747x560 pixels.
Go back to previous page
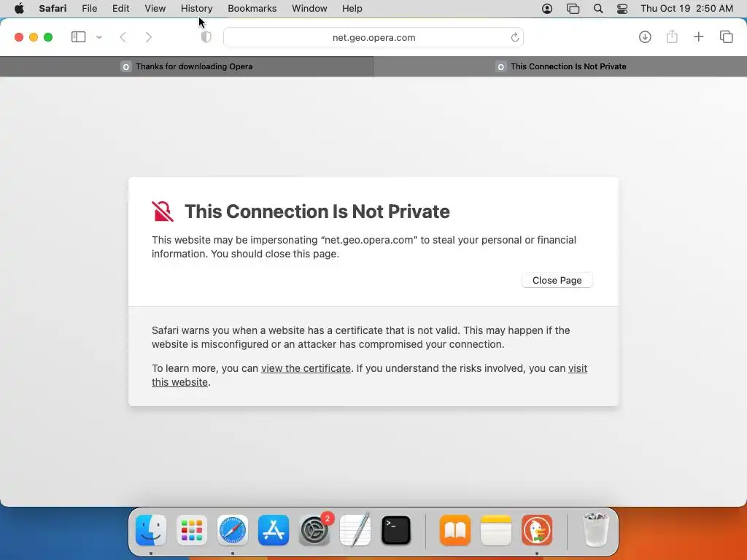(x=123, y=36)
